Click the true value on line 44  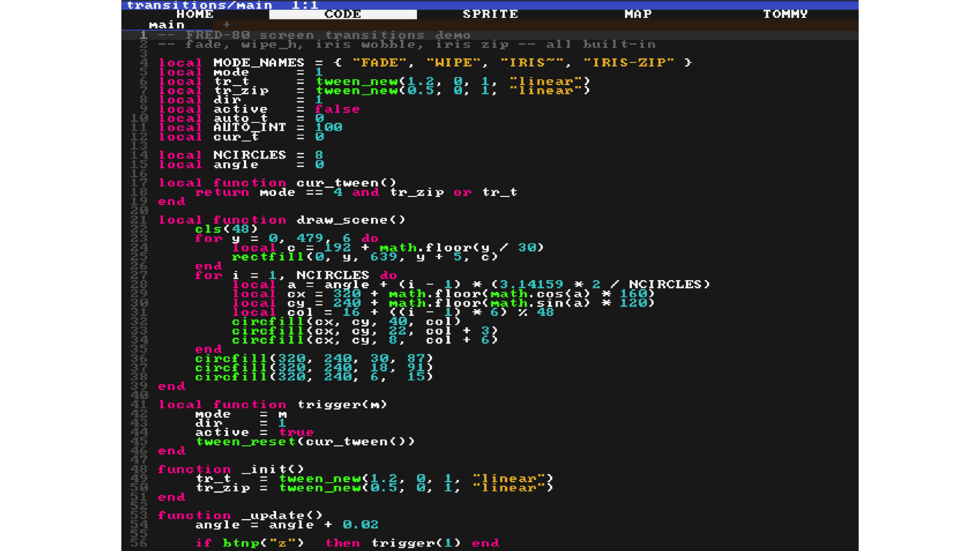click(x=296, y=433)
